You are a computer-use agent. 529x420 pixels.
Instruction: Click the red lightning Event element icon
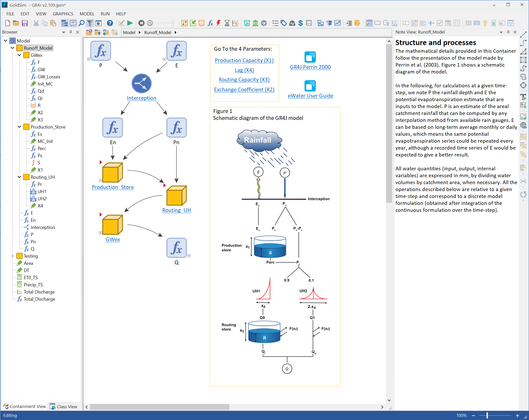(218, 23)
